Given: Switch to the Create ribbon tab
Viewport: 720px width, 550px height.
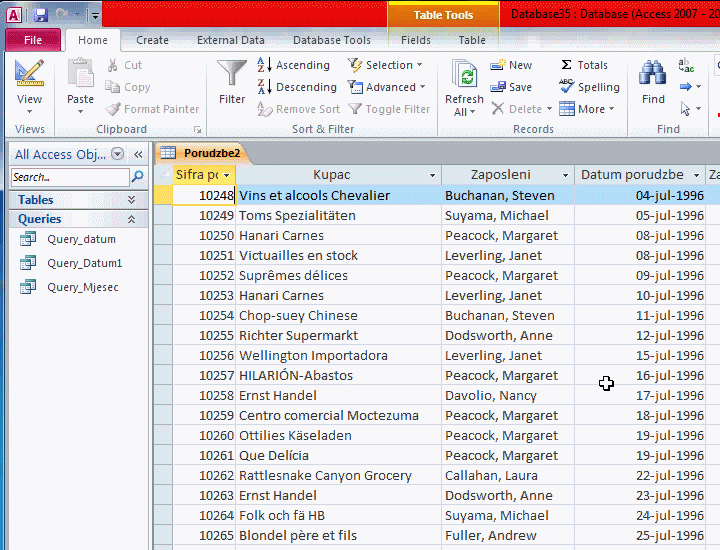Looking at the screenshot, I should (152, 41).
